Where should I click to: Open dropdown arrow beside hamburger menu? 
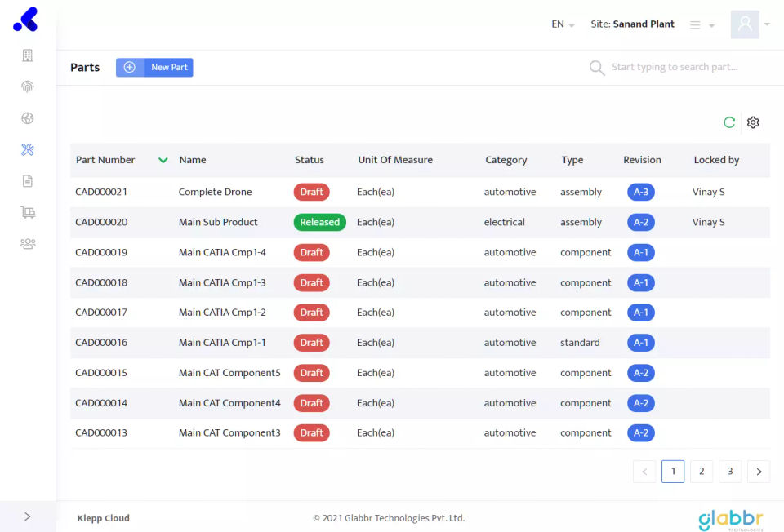tap(711, 25)
